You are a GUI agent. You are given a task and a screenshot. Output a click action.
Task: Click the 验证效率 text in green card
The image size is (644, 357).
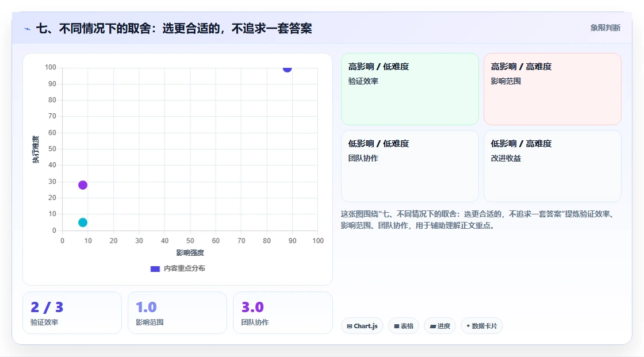363,81
